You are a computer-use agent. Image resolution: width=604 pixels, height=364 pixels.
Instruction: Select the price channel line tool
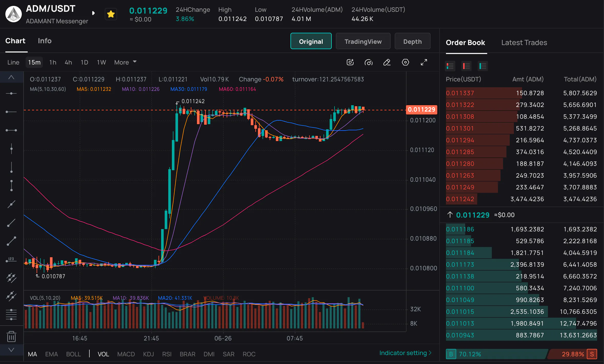point(11,278)
